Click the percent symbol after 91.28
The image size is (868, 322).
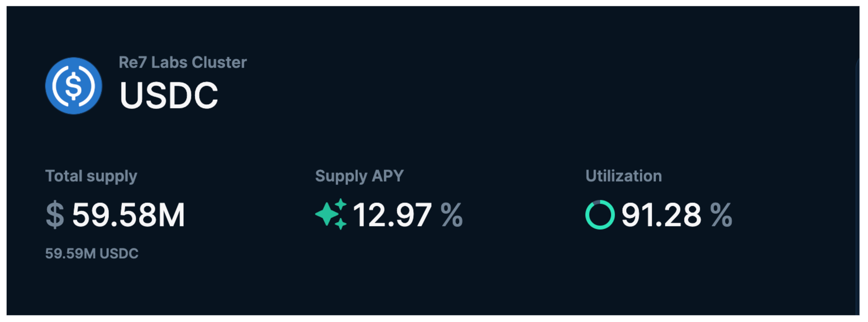point(721,215)
